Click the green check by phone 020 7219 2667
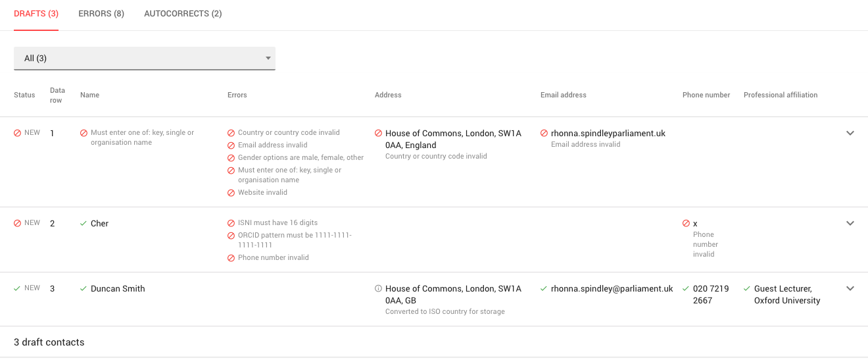The image size is (868, 360). click(x=686, y=289)
